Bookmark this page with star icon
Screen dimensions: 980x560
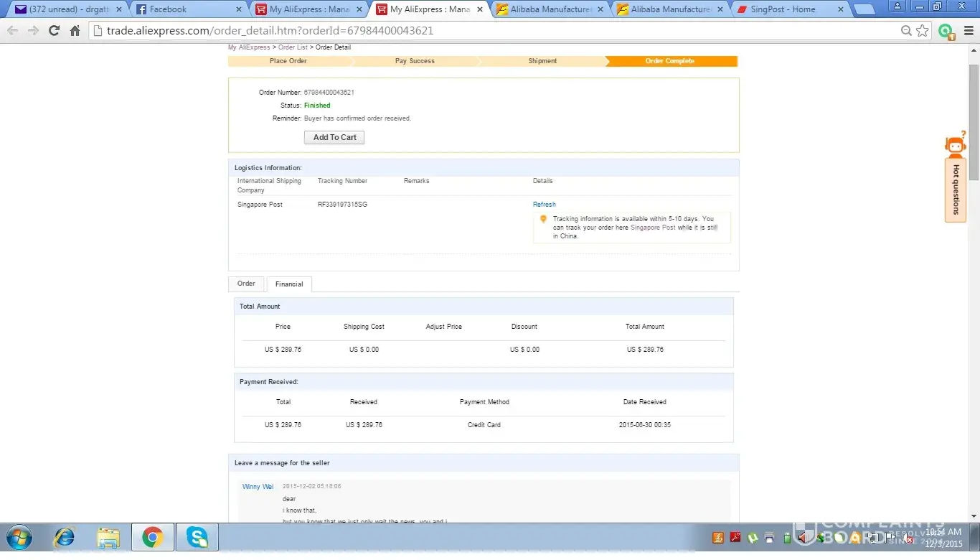(923, 31)
